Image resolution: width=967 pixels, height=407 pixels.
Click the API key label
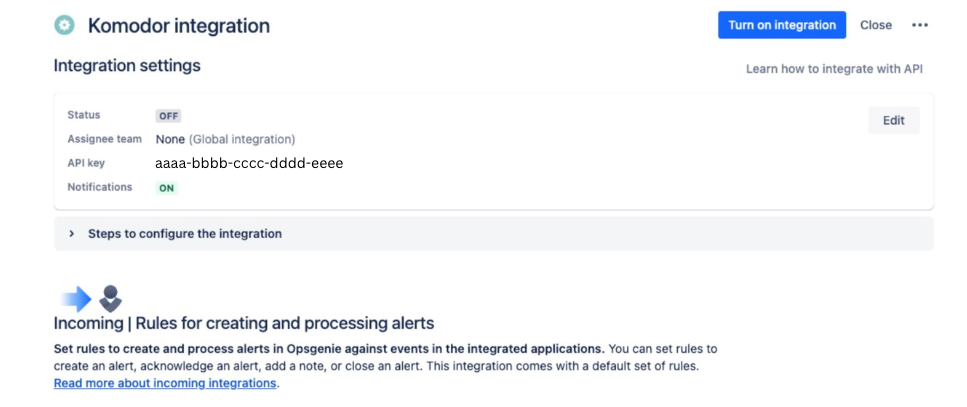coord(86,163)
